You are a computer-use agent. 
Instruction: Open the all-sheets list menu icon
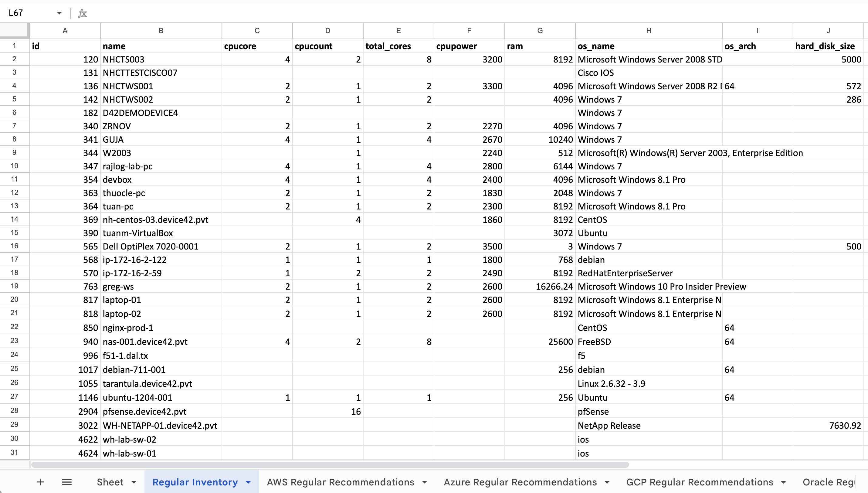coord(67,482)
